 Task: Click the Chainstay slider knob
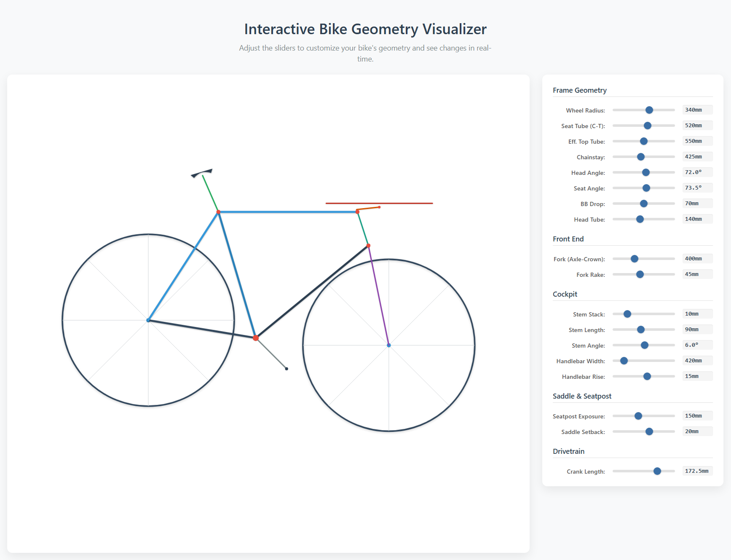[x=641, y=157]
